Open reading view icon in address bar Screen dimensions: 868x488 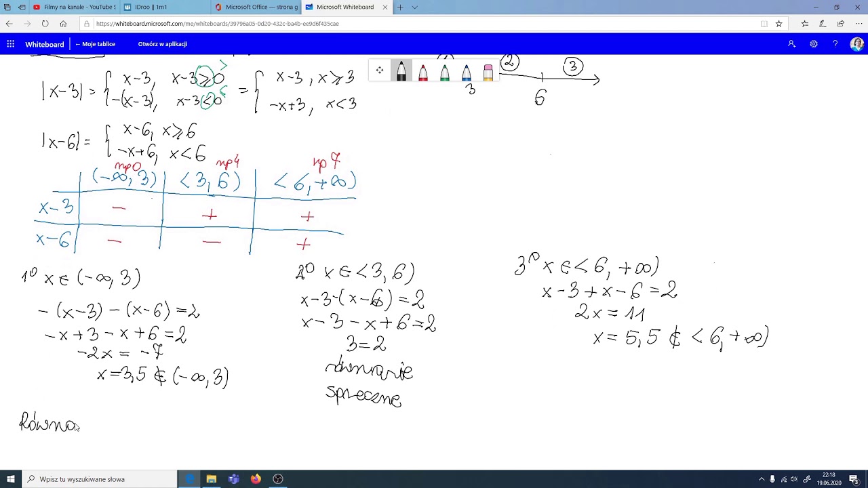[764, 23]
